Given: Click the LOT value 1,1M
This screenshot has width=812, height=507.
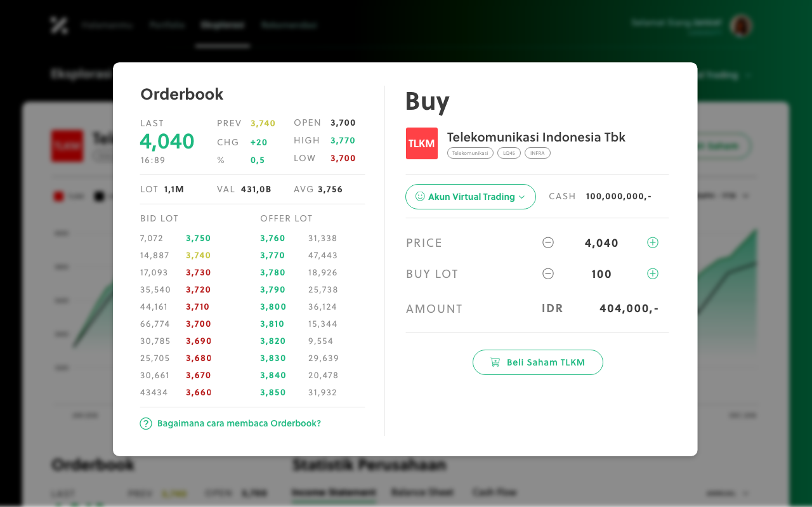Looking at the screenshot, I should click(x=174, y=190).
